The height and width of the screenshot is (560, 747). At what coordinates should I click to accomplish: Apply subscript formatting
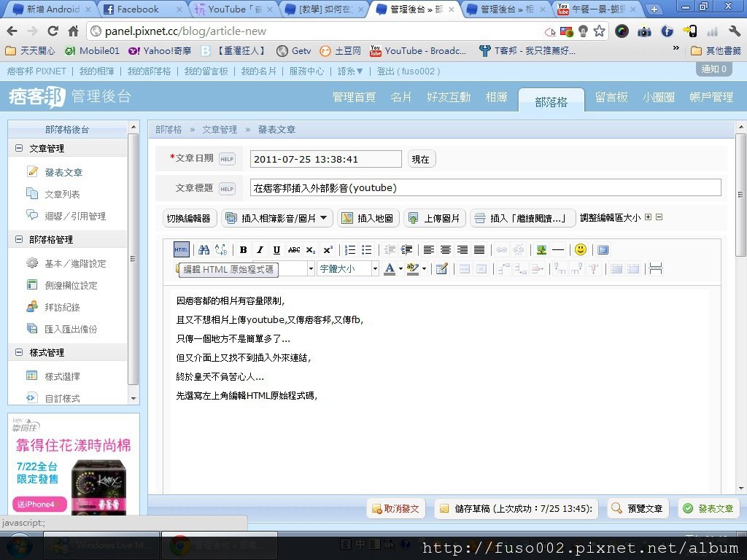pos(311,249)
